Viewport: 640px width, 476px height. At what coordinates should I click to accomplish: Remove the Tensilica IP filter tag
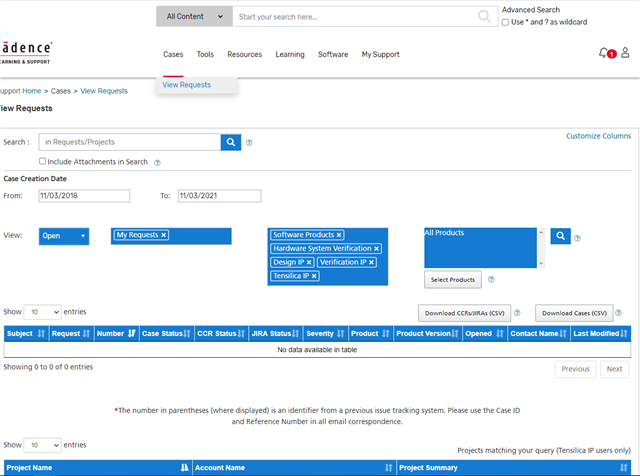tap(314, 276)
